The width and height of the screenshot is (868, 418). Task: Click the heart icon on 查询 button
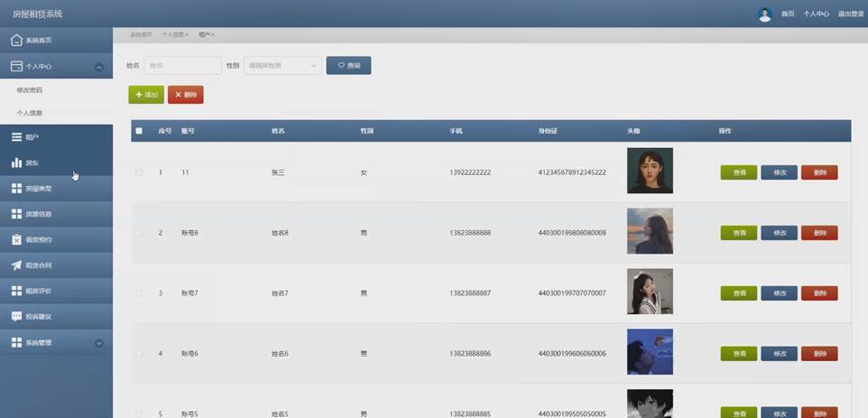[341, 65]
